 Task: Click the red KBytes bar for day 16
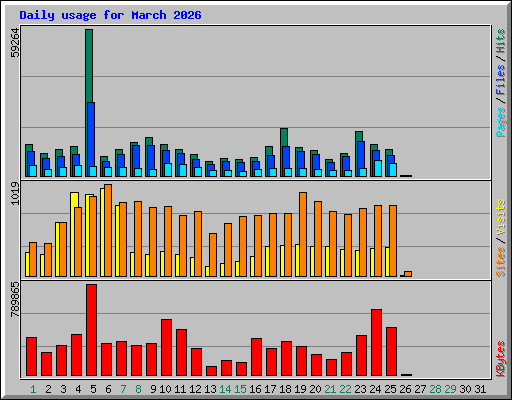(x=256, y=357)
